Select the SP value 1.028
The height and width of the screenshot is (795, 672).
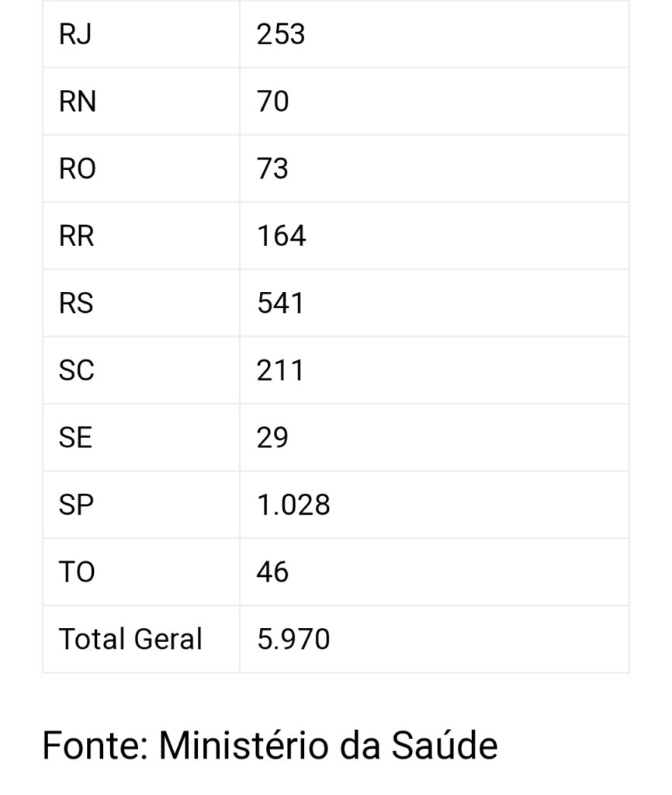(293, 505)
